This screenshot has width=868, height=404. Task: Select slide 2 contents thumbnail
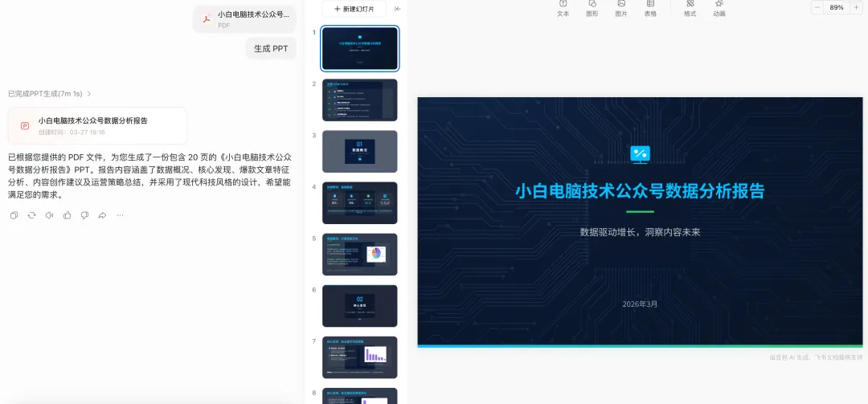point(360,100)
